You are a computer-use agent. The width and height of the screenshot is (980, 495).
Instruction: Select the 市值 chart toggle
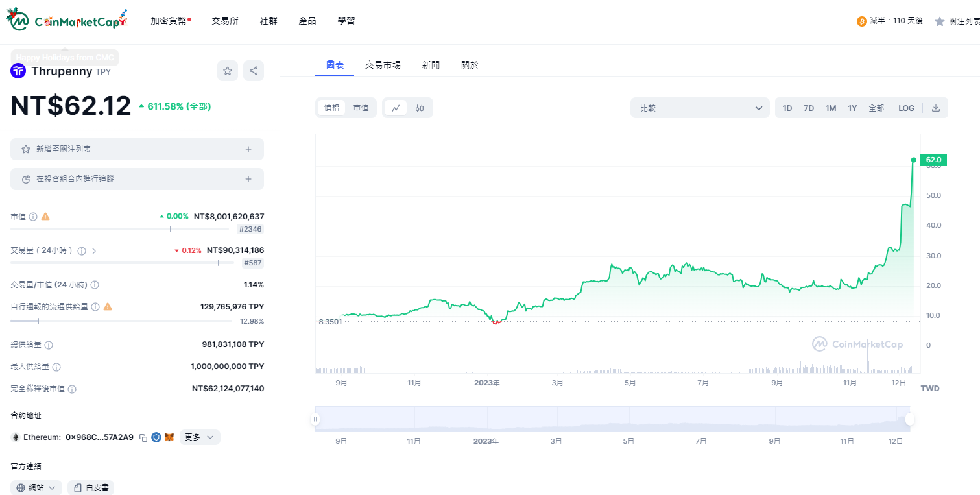click(361, 108)
